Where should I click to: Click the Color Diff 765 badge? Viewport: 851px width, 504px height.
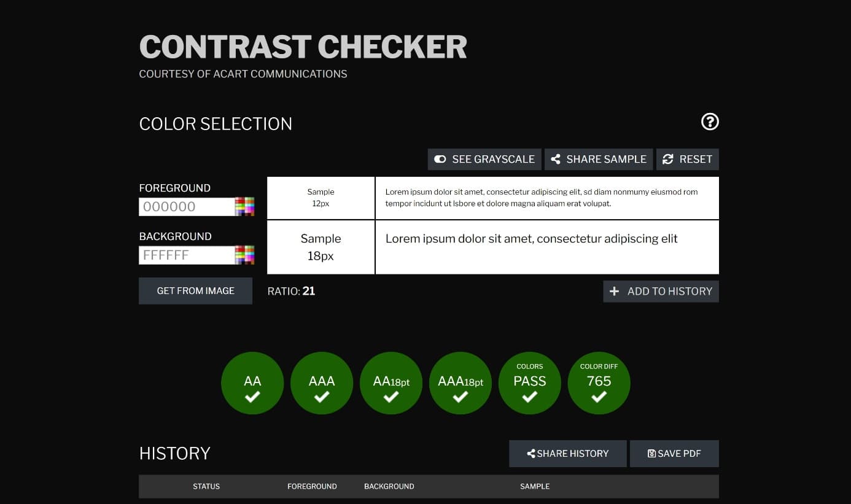[599, 382]
